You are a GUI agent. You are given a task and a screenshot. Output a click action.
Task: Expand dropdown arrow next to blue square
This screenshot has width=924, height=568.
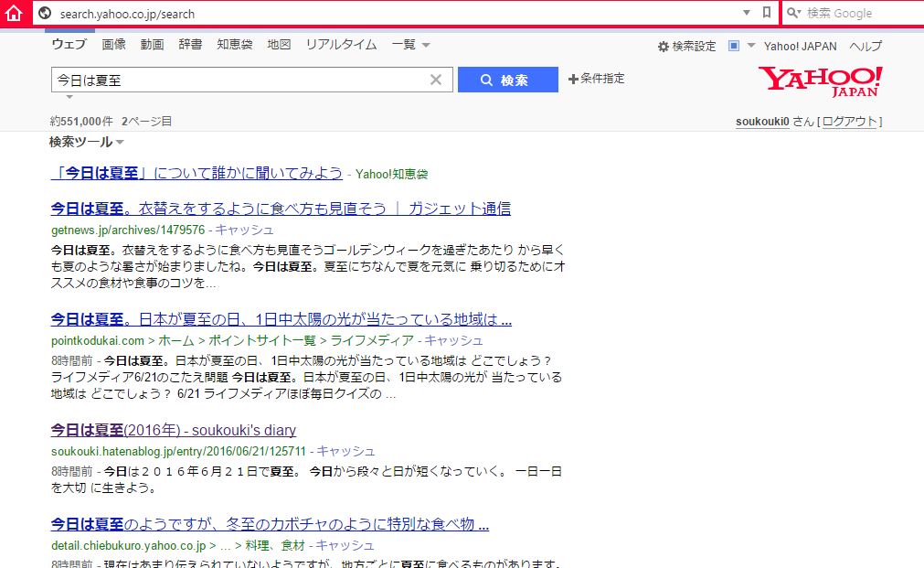750,45
